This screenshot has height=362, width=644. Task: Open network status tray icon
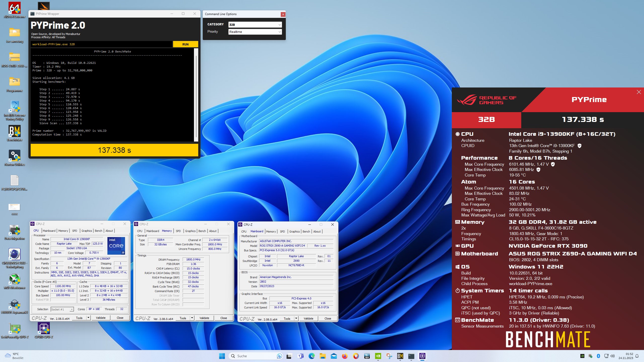click(606, 356)
